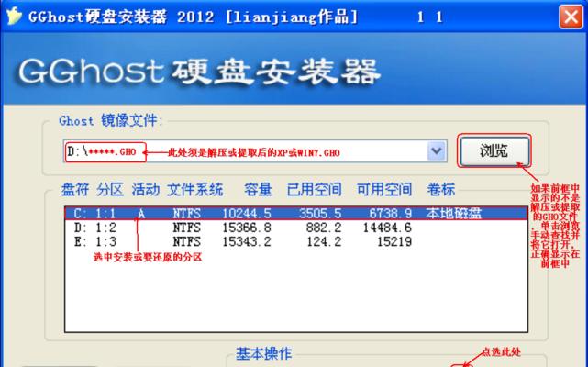
Task: Open the Ghost image file dropdown arrow
Action: pos(436,151)
